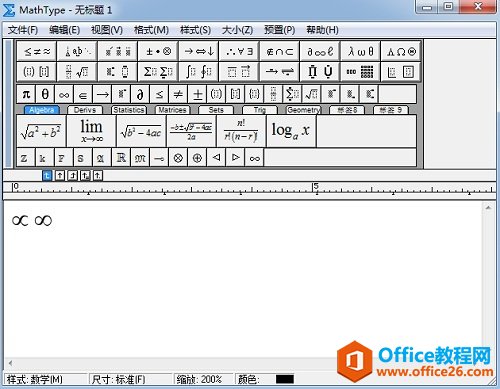Screen dimensions: 500x389
Task: Open the summation templates palette
Action: click(x=158, y=71)
